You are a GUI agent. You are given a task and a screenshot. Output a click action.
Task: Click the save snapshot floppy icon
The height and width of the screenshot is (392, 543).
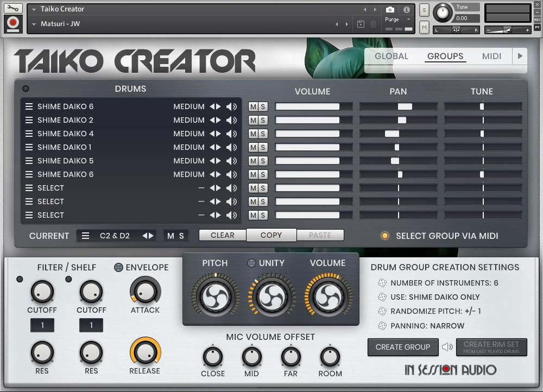click(361, 24)
